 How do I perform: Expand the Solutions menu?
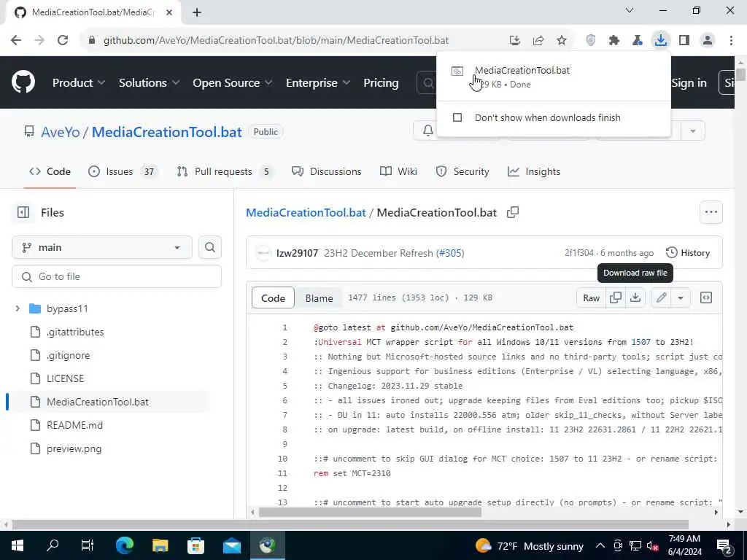(x=149, y=83)
